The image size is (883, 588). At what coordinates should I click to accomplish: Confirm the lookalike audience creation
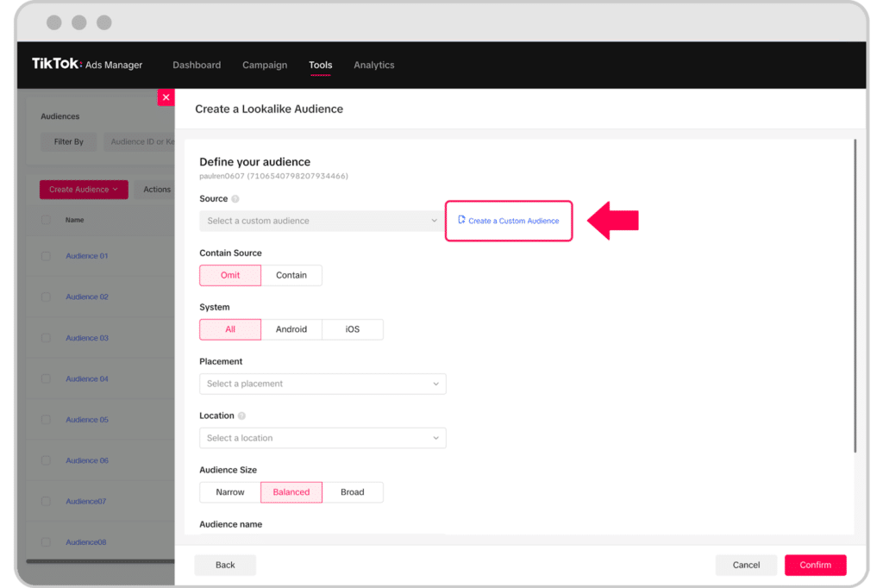815,565
